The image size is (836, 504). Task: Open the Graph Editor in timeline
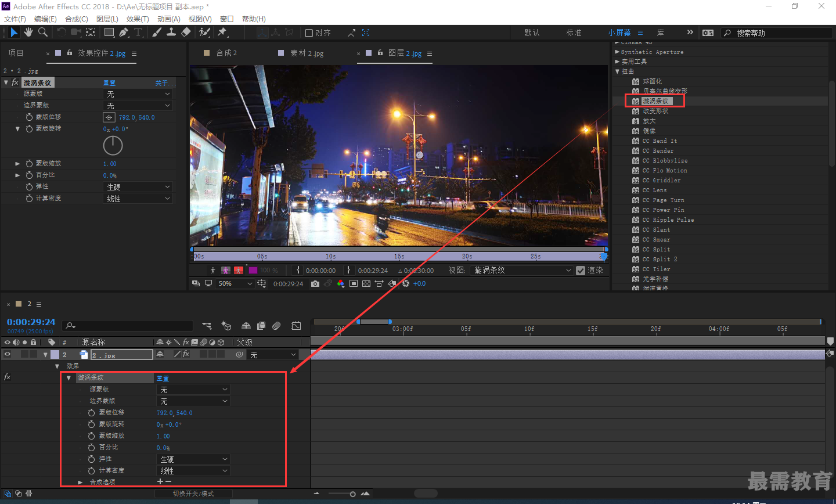(296, 326)
